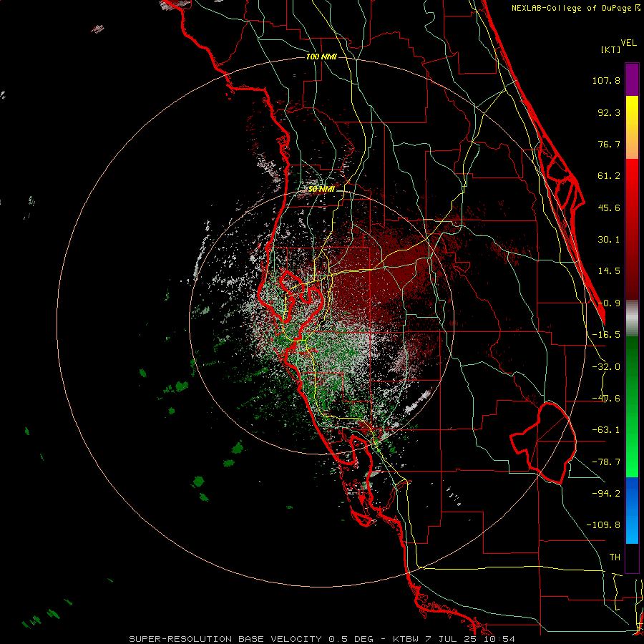Screen dimensions: 644x644
Task: Select the -47.6 value on velocity scale
Action: [606, 399]
